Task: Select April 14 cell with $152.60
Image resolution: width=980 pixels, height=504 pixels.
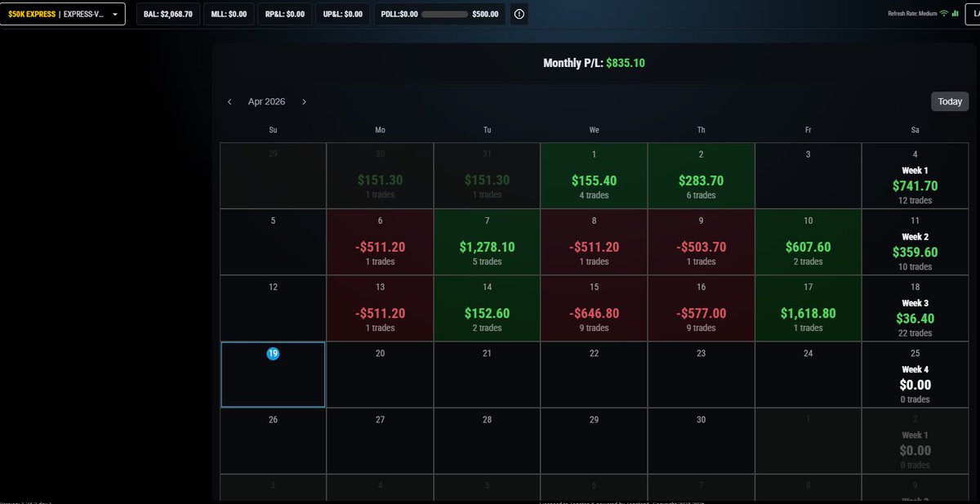Action: point(487,308)
